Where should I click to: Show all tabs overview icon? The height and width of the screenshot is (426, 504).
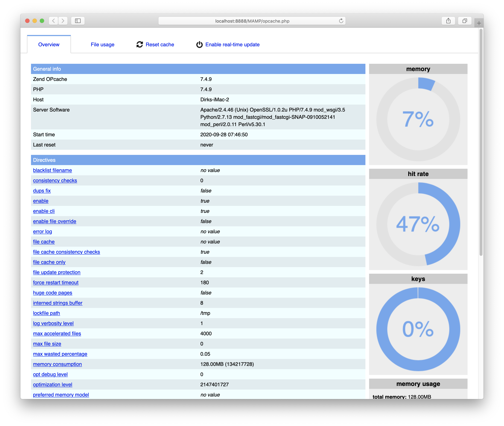(464, 21)
